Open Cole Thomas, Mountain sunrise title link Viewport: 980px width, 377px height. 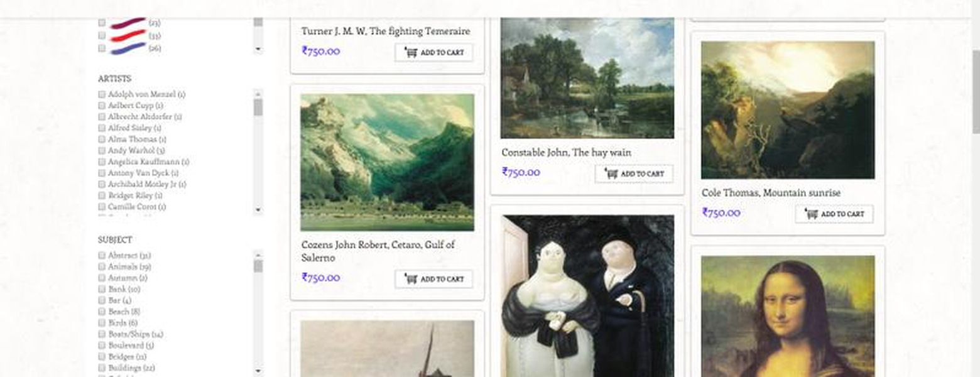(x=771, y=193)
